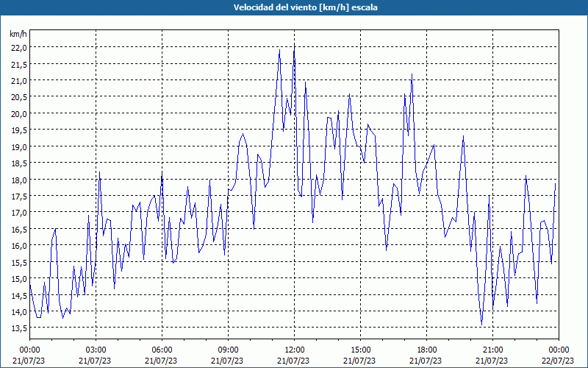Click the 06:00 time axis label

[162, 350]
